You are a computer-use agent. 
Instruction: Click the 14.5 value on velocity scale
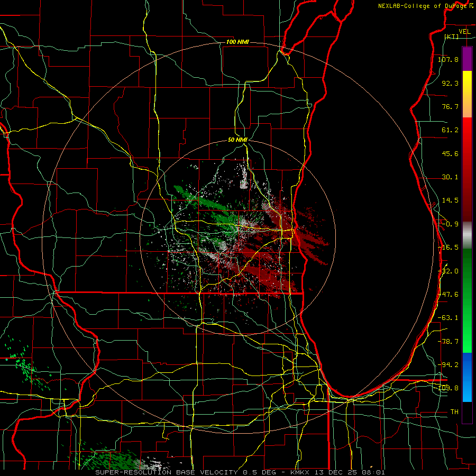(x=450, y=200)
